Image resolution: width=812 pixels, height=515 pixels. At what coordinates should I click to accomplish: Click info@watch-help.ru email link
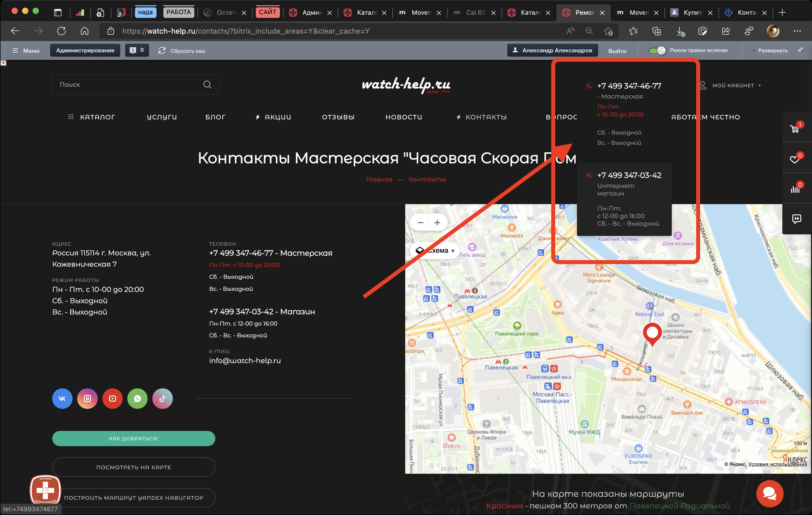[245, 360]
